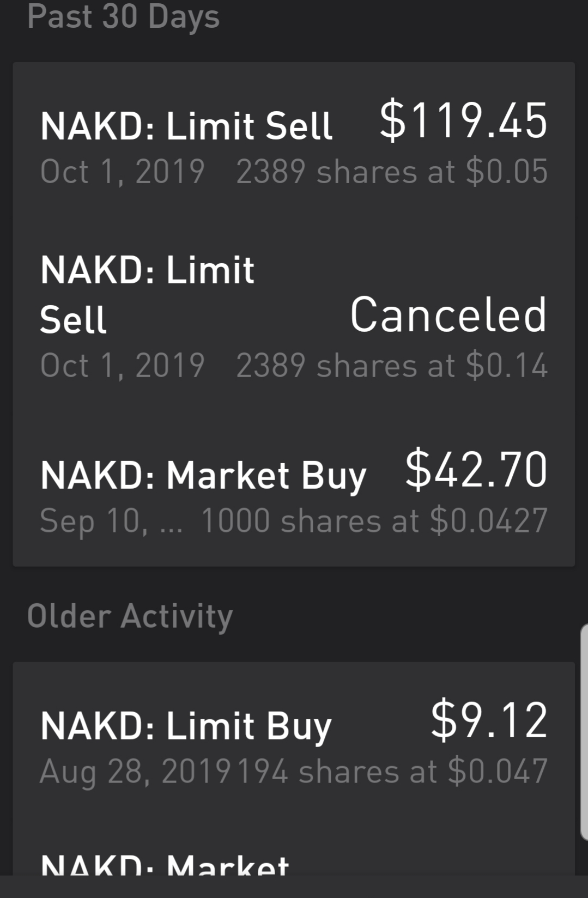
Task: Tap the $9.12 order amount
Action: 489,721
